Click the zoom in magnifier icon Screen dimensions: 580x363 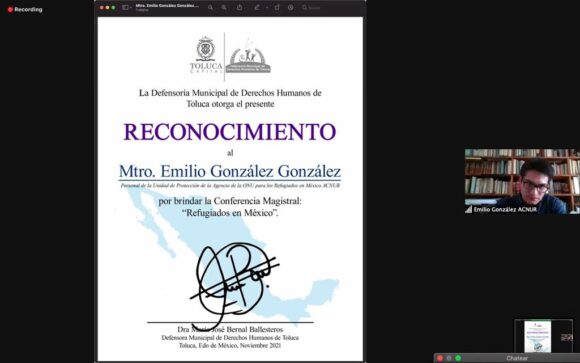pos(224,7)
